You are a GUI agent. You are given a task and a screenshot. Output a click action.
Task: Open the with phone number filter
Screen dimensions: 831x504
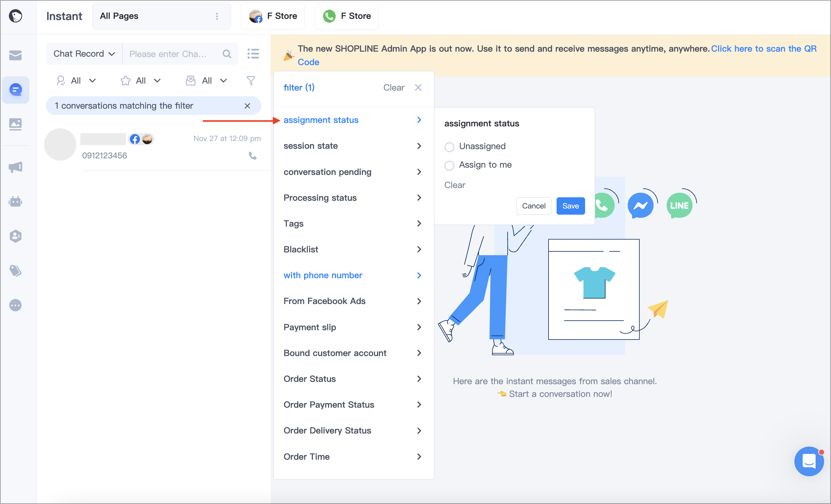click(353, 275)
